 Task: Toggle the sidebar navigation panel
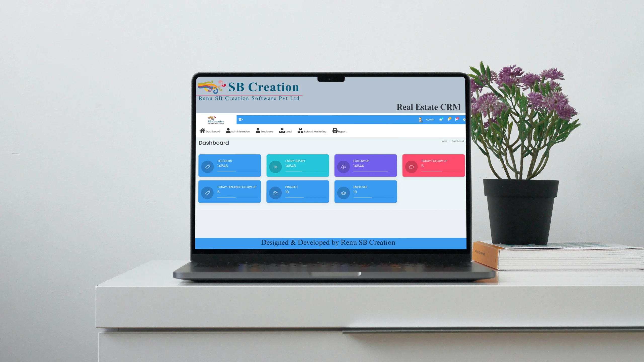(x=241, y=119)
